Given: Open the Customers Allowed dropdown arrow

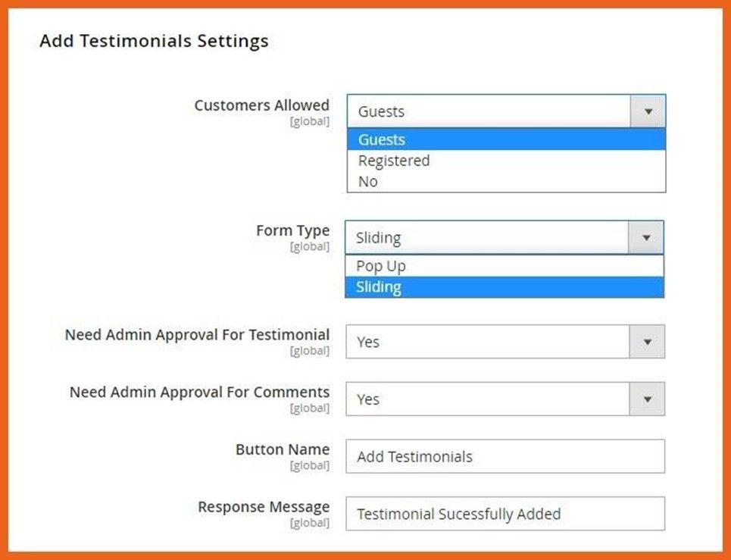Looking at the screenshot, I should pyautogui.click(x=648, y=111).
